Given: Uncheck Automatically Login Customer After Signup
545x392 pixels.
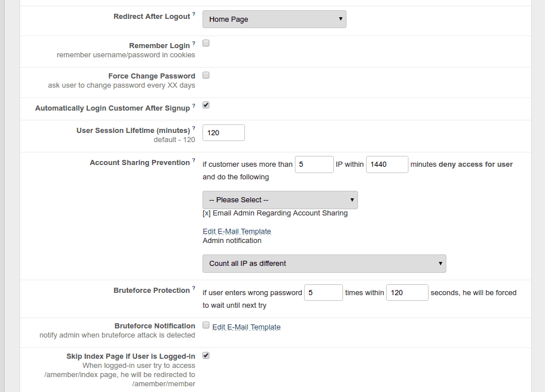Looking at the screenshot, I should [206, 105].
